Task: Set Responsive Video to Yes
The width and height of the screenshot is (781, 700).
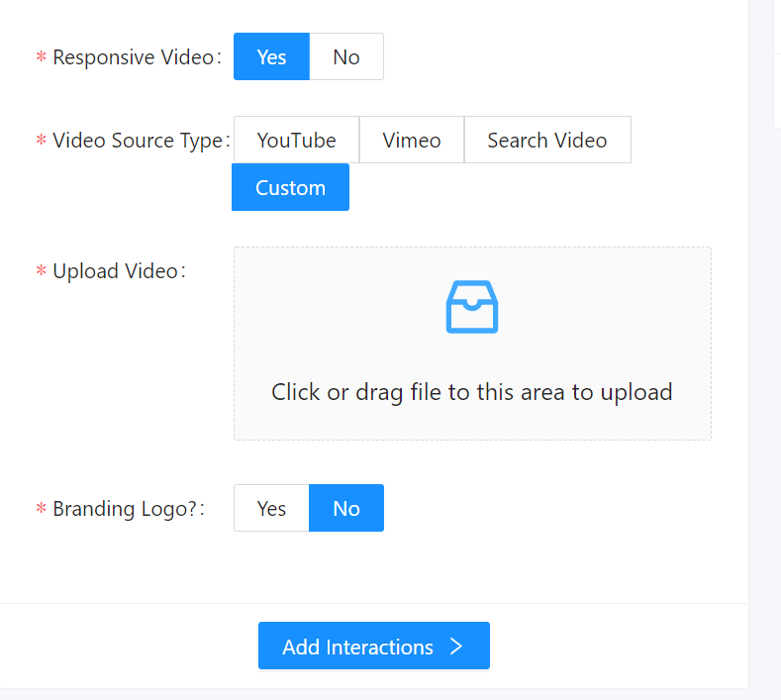Action: click(x=271, y=56)
